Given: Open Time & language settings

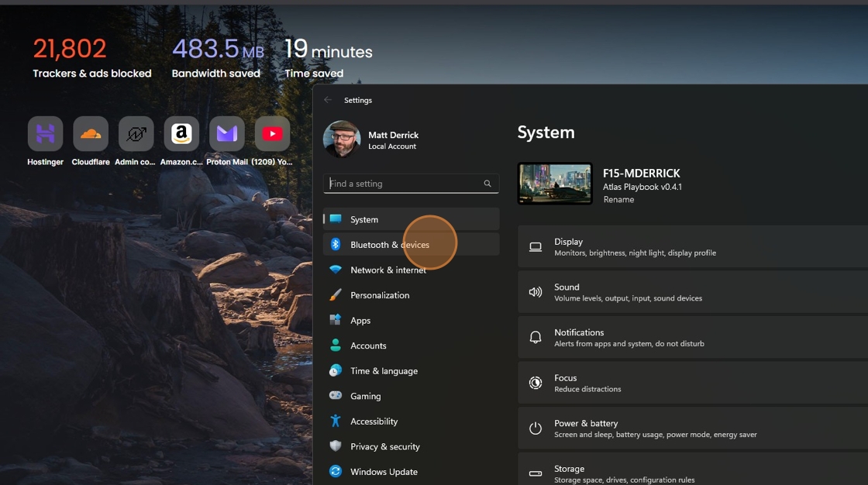Looking at the screenshot, I should click(x=412, y=370).
